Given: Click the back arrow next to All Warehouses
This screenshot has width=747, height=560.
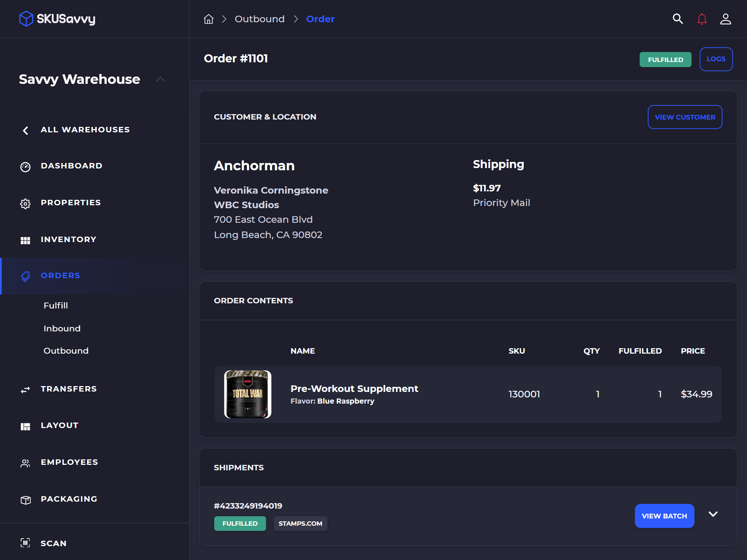Looking at the screenshot, I should [x=25, y=131].
